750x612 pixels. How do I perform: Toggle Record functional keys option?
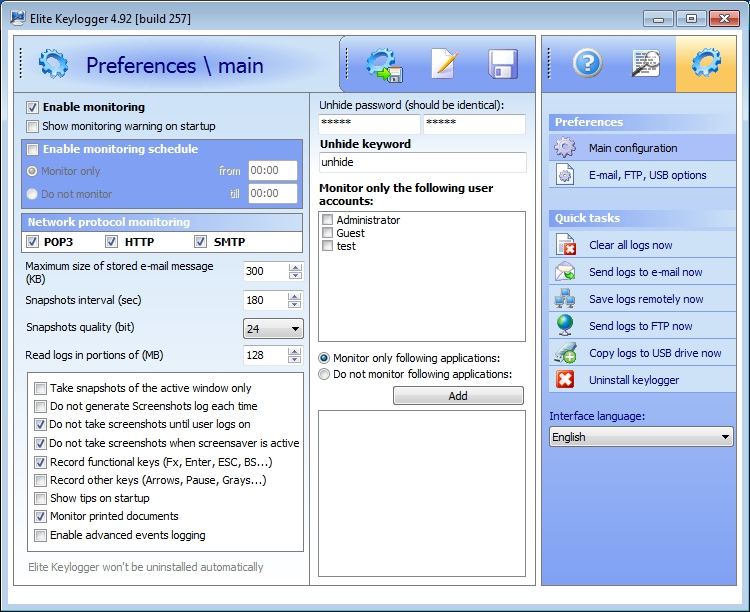(41, 462)
